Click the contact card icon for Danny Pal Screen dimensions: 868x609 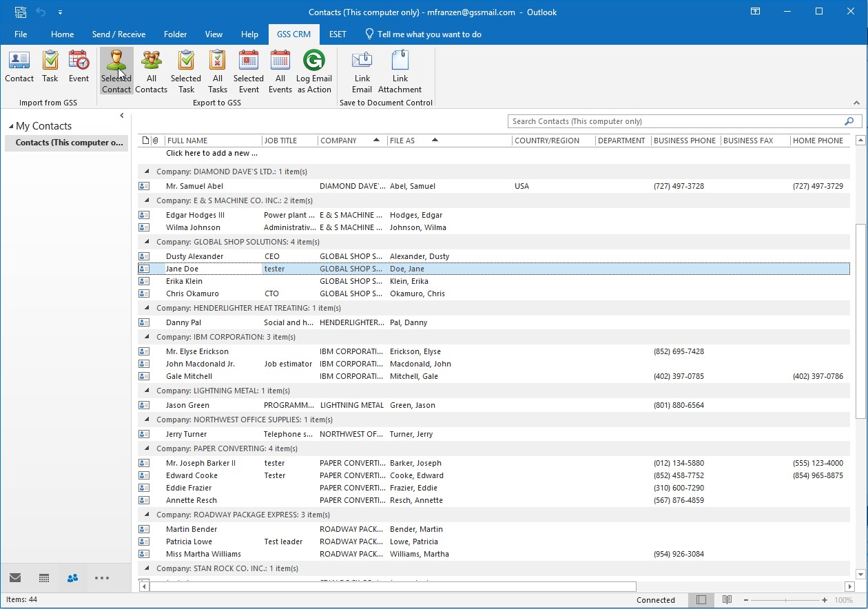(x=144, y=322)
